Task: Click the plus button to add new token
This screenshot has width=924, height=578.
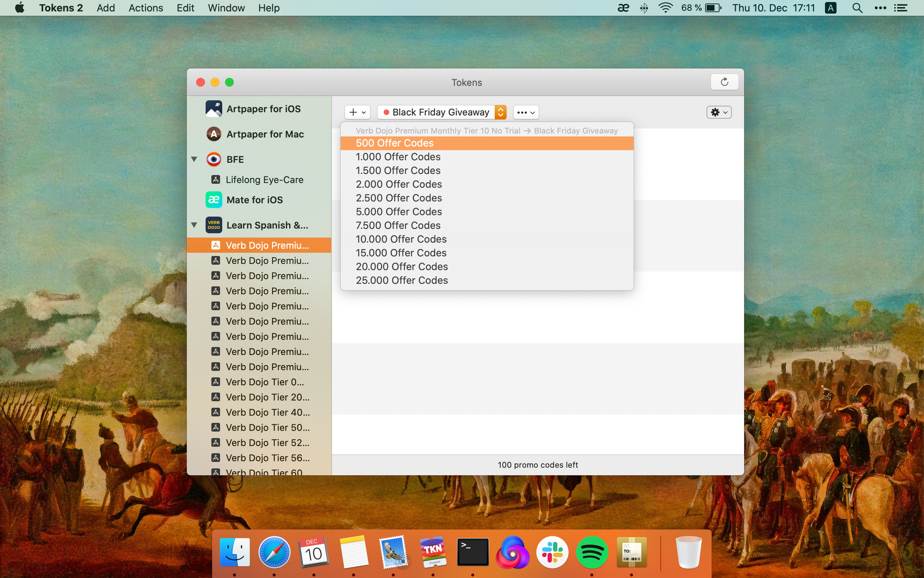Action: point(353,112)
